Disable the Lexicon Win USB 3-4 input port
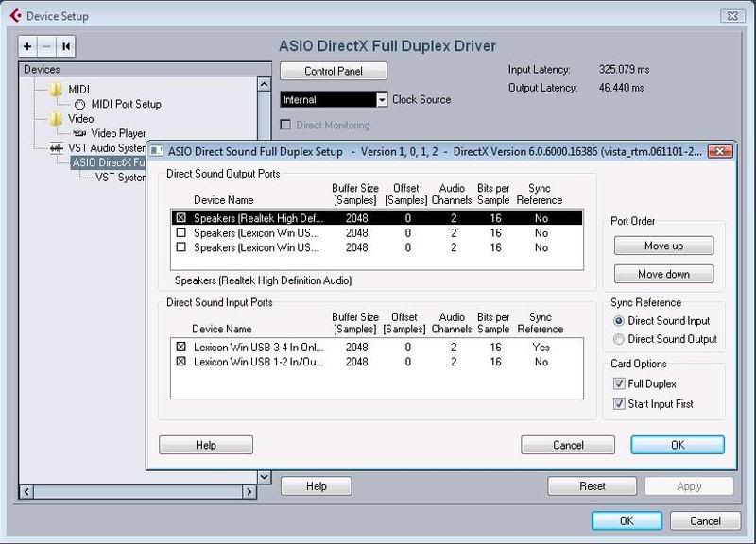 pos(181,348)
